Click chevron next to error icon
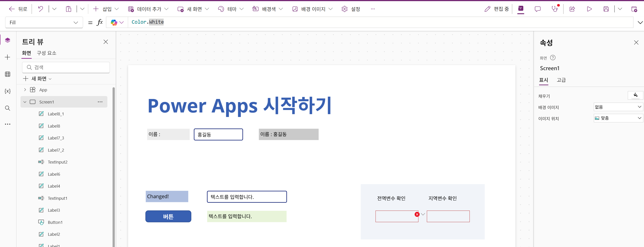Screen dimensions: 644x247 pyautogui.click(x=423, y=214)
